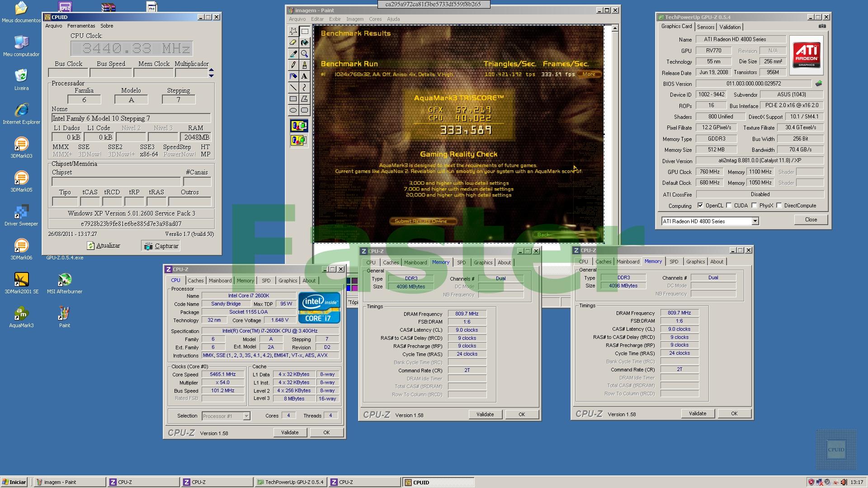Toggle the CUDA checkbox in GPU-Z

729,206
